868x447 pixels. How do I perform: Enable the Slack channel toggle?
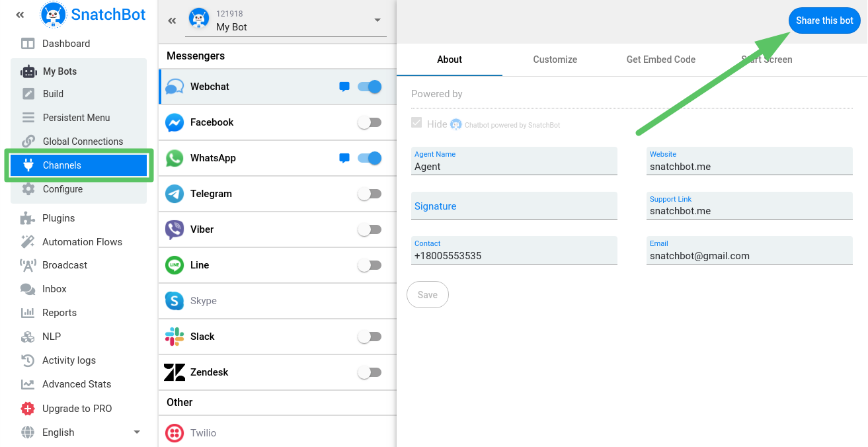370,337
